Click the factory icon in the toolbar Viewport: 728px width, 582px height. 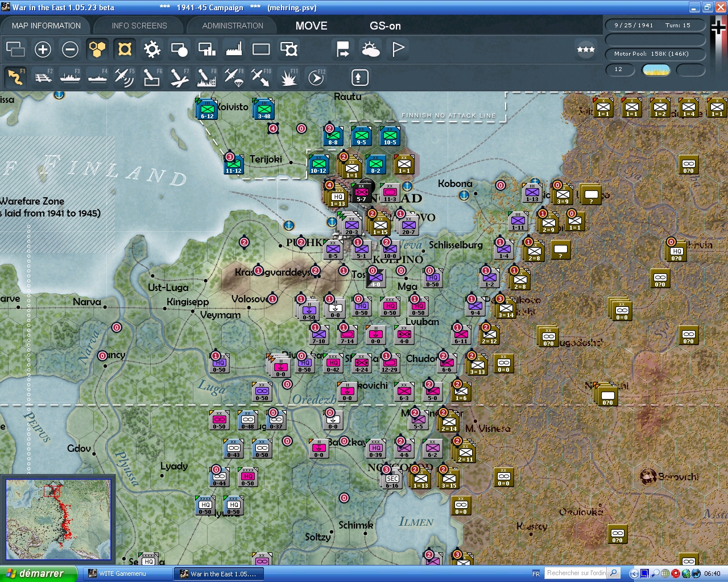coord(234,49)
